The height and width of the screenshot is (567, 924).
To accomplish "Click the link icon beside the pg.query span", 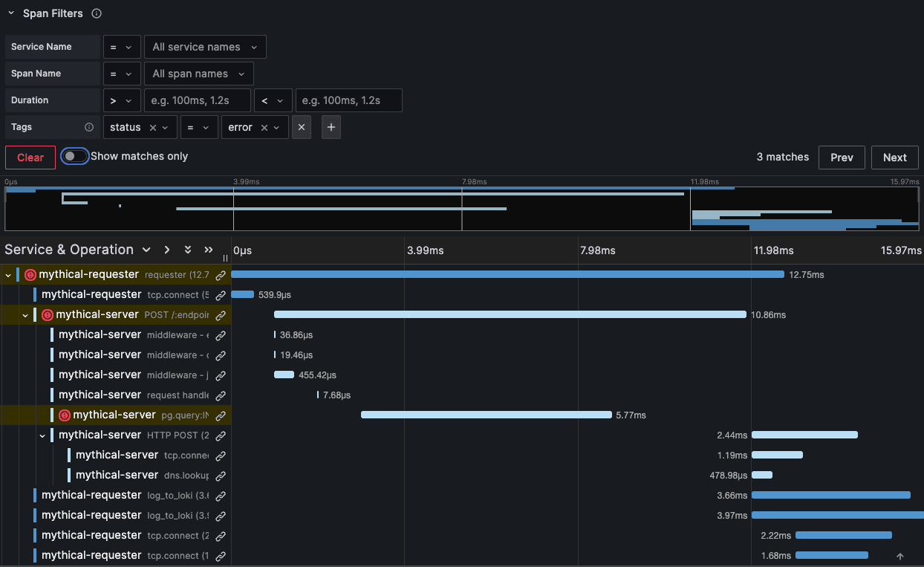I will (221, 415).
